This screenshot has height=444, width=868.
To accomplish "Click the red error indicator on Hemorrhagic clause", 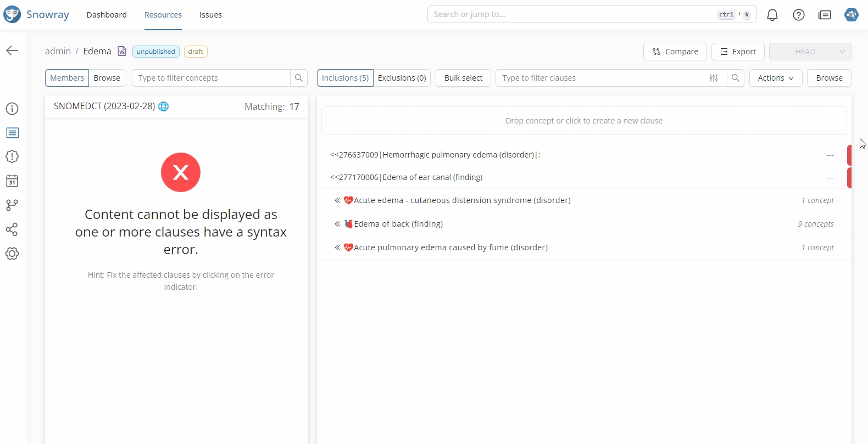I will [x=849, y=155].
